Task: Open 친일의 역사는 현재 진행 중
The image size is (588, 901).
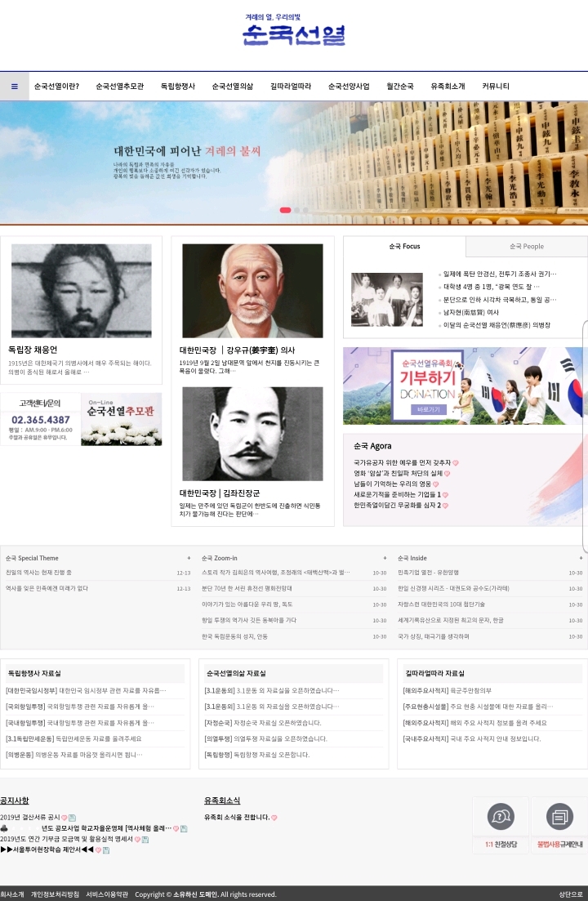Action: (38, 573)
